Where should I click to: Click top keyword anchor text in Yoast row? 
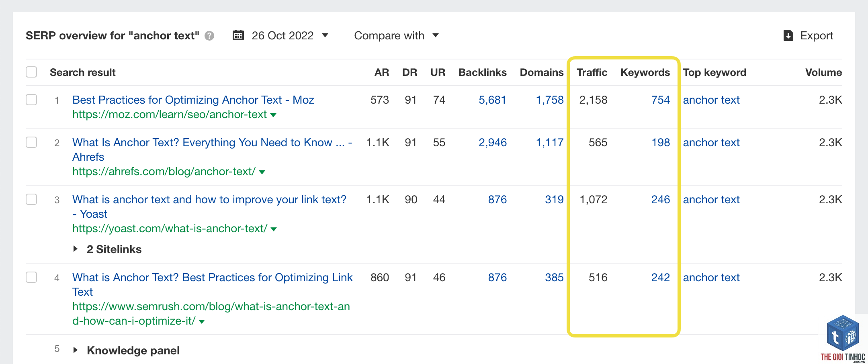click(711, 199)
